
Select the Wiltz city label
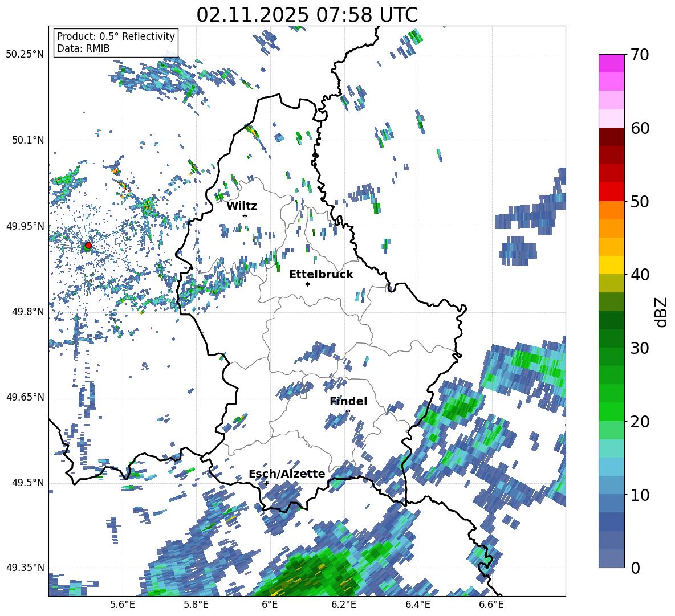pos(242,206)
